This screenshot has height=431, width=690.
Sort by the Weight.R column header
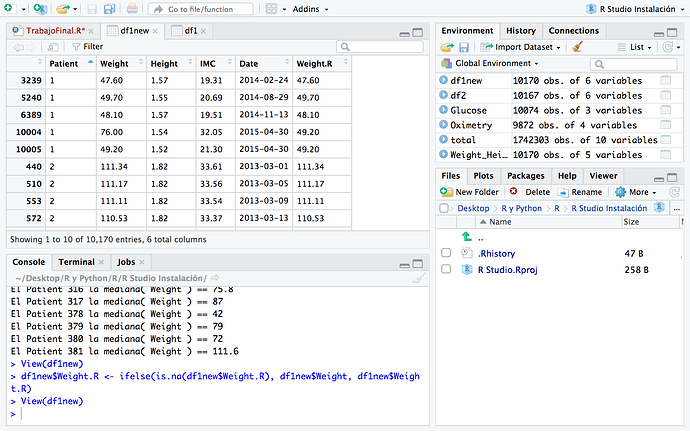pyautogui.click(x=322, y=63)
